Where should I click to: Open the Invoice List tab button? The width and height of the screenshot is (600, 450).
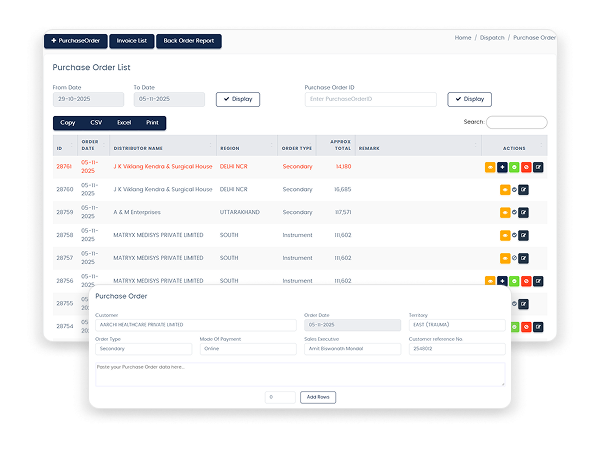point(132,41)
